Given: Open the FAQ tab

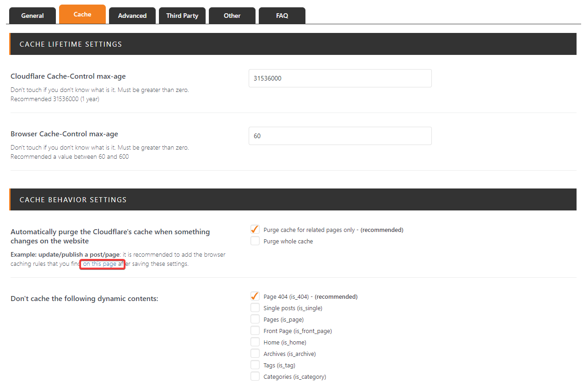Looking at the screenshot, I should pyautogui.click(x=282, y=16).
